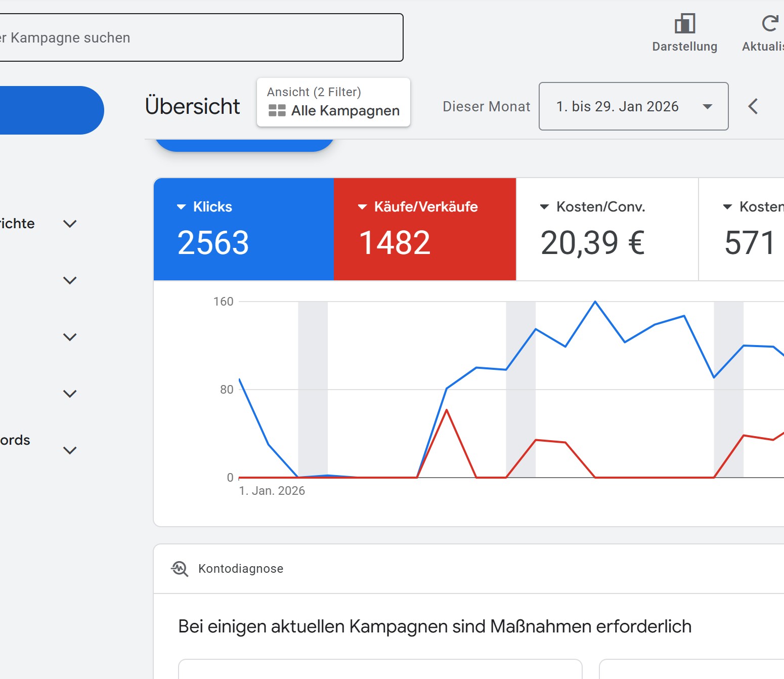Viewport: 784px width, 679px height.
Task: Open Kosten/Conv. metric dropdown arrow
Action: [544, 207]
